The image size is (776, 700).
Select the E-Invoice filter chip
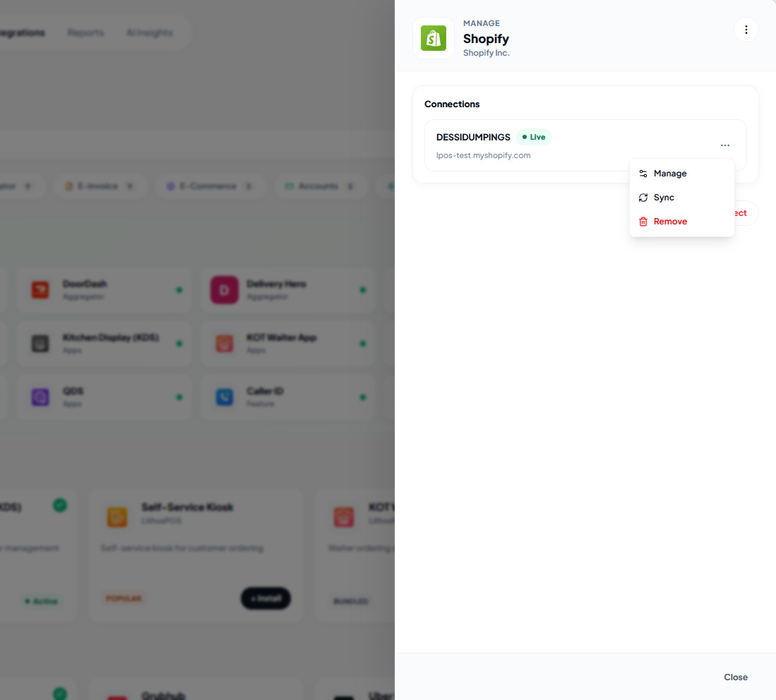click(x=99, y=186)
